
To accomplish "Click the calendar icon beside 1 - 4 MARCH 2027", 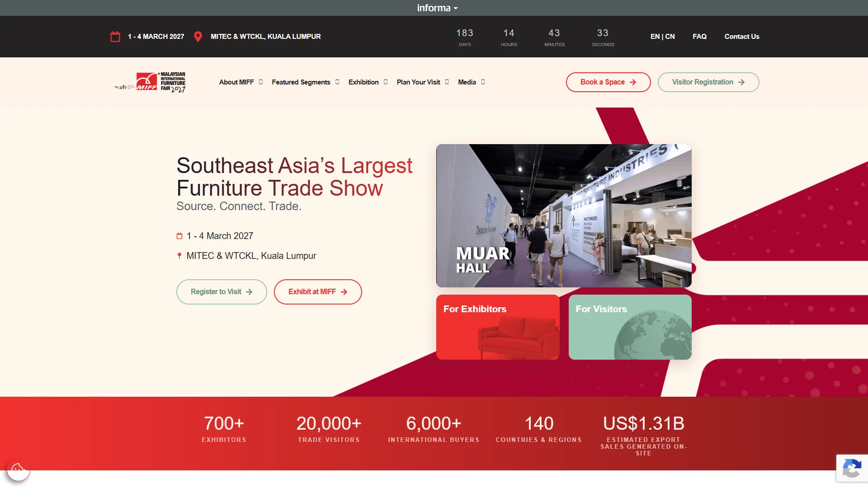I will coord(115,37).
